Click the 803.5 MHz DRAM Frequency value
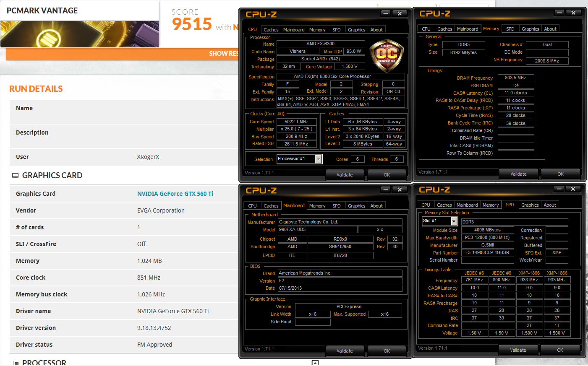Image resolution: width=588 pixels, height=366 pixels. pos(516,78)
